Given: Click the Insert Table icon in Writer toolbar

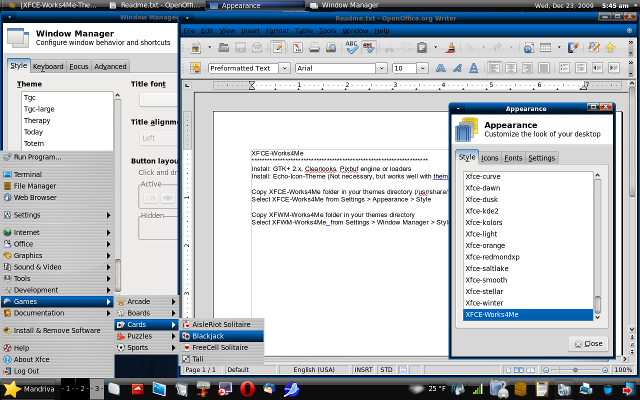Looking at the screenshot, I should coord(546,48).
